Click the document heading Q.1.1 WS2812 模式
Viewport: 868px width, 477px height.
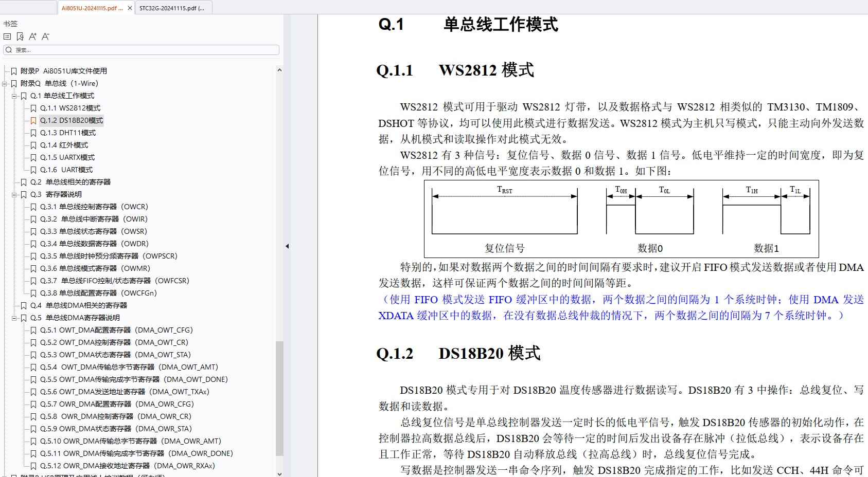point(455,70)
